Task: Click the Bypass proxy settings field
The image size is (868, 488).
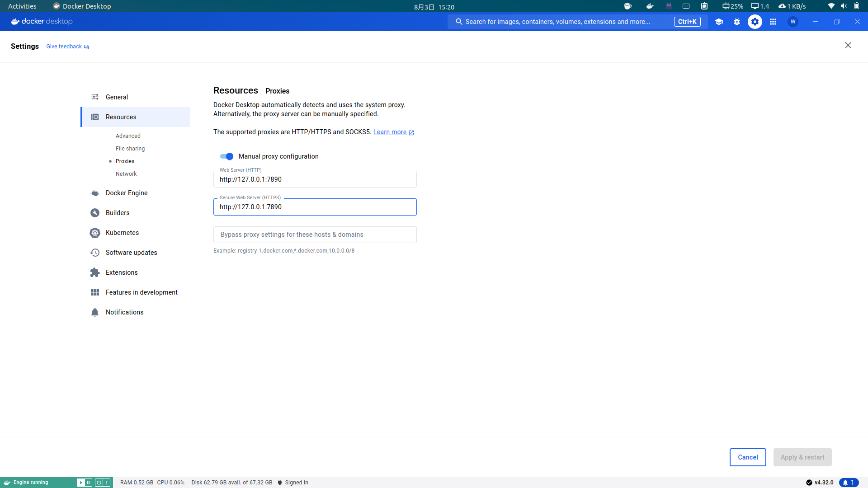Action: (x=315, y=235)
